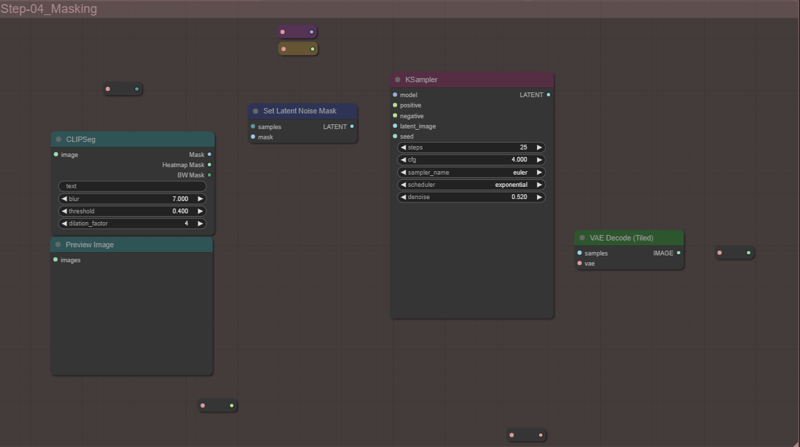Click the KSampler seed input port

pos(395,136)
